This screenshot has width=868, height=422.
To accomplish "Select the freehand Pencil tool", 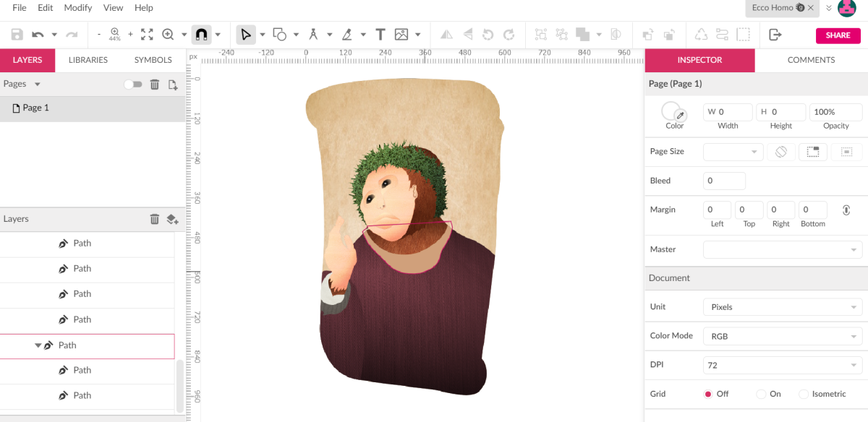I will 346,34.
